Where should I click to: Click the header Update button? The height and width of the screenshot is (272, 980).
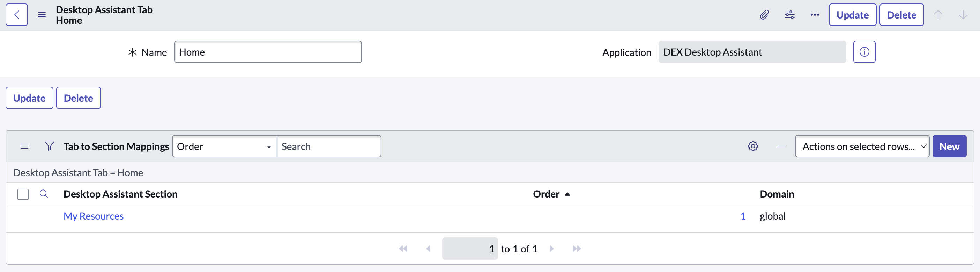tap(852, 15)
